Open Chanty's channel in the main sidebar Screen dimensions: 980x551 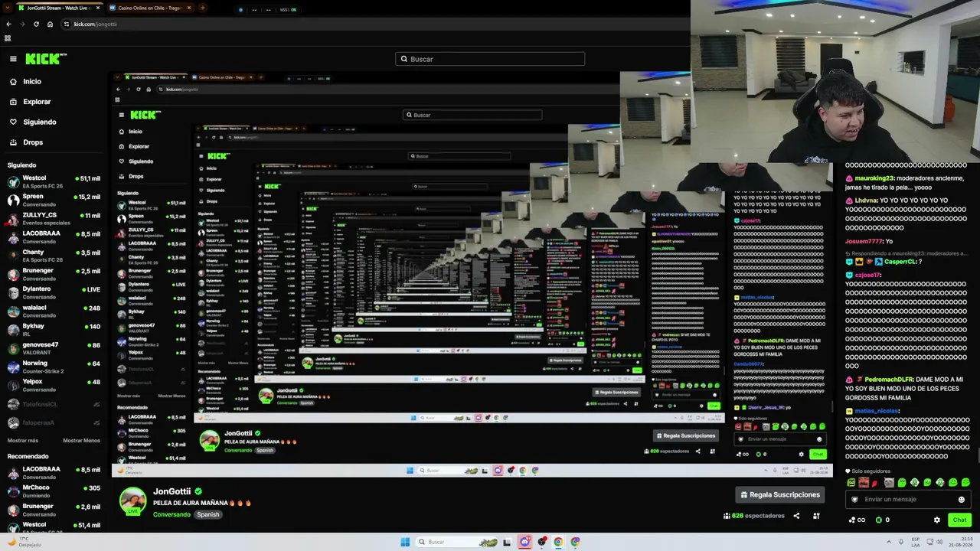click(x=55, y=256)
